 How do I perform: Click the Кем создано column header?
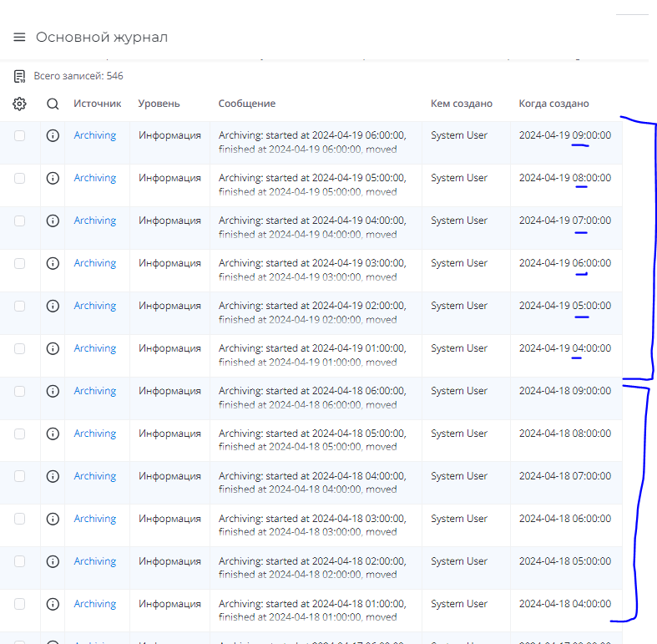click(461, 104)
